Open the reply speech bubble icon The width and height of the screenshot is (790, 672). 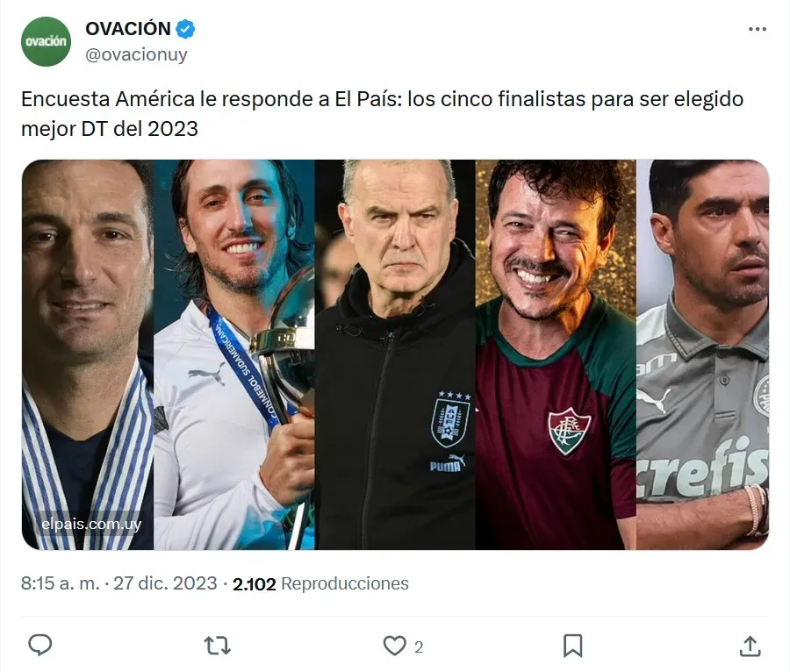click(39, 646)
